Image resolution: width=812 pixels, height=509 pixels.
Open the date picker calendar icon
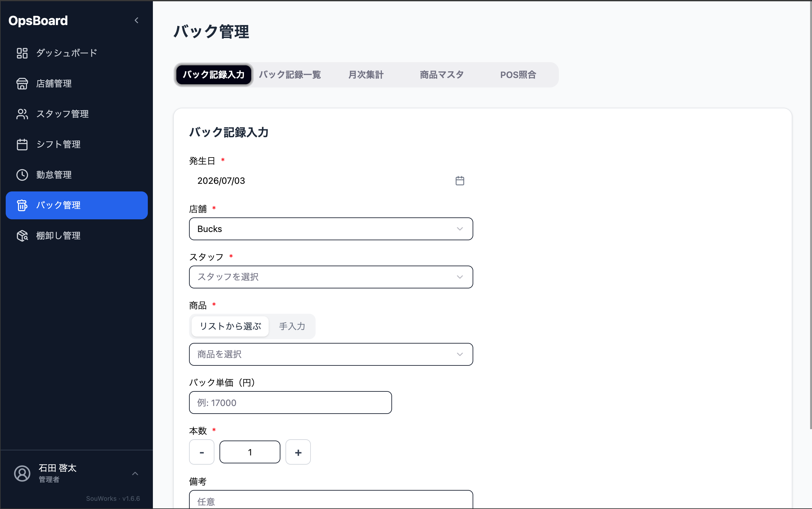[x=460, y=181]
